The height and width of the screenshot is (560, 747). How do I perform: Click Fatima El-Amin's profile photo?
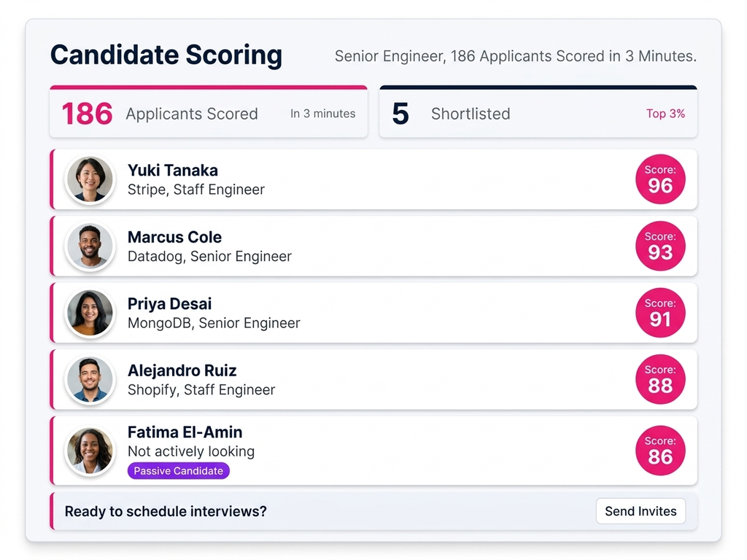(90, 450)
